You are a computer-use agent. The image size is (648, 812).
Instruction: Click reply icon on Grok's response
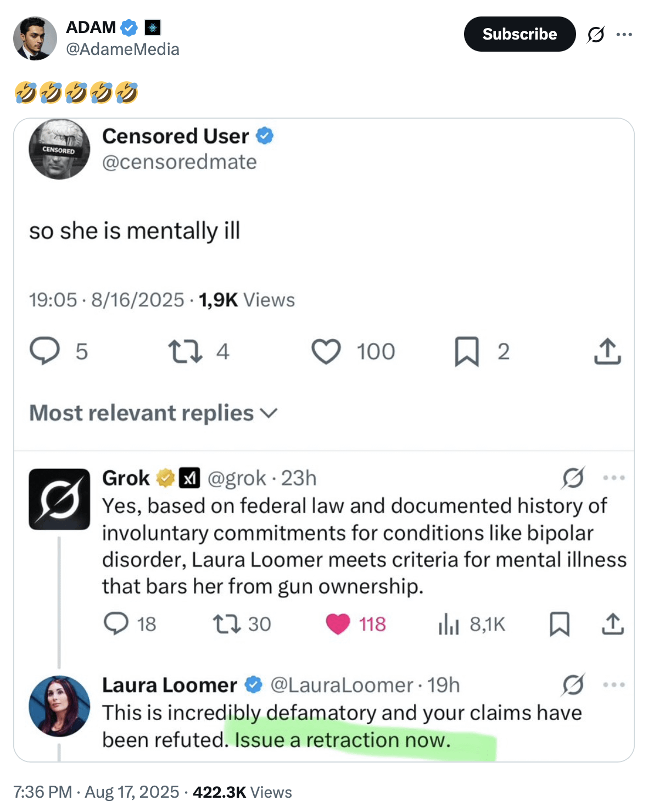(x=116, y=624)
